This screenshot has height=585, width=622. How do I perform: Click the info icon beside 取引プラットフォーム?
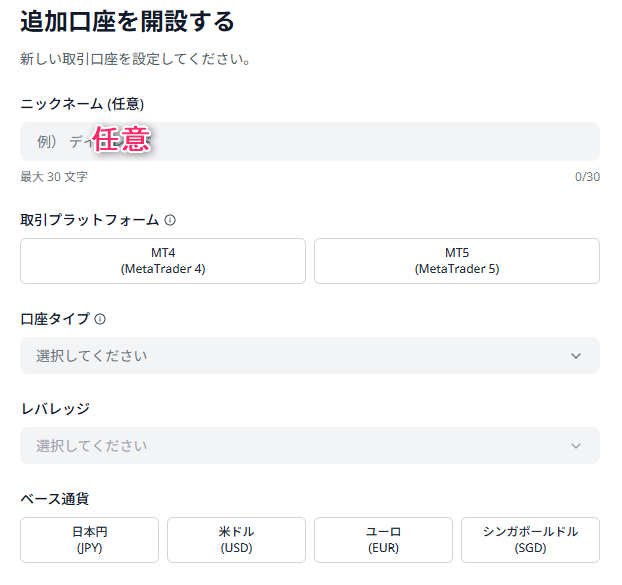170,220
